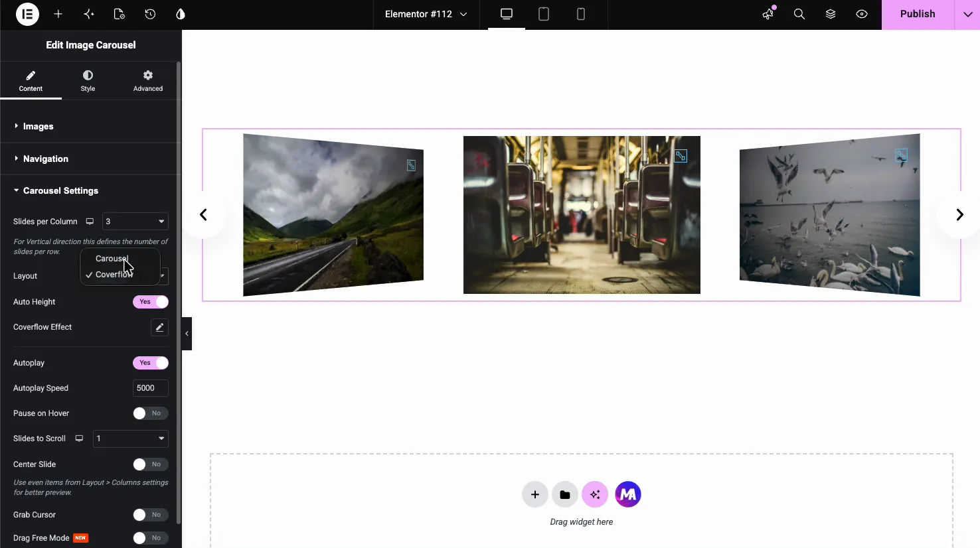Click the Edit Image Carousel panel title
This screenshot has width=980, height=548.
click(x=91, y=45)
